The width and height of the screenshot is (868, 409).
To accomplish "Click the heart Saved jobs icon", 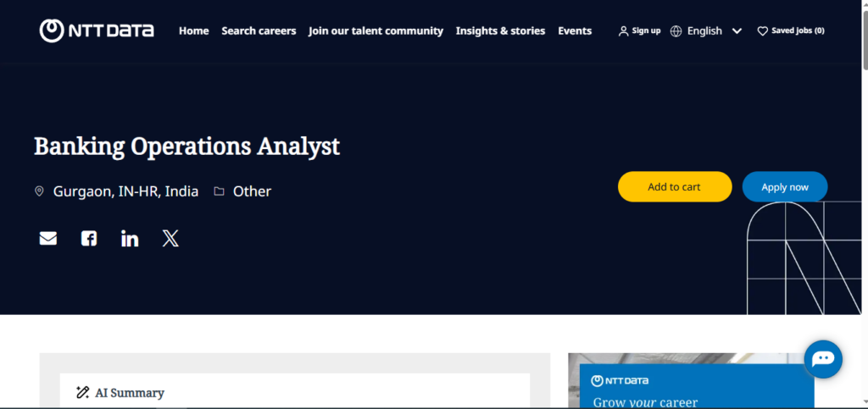I will (x=762, y=31).
